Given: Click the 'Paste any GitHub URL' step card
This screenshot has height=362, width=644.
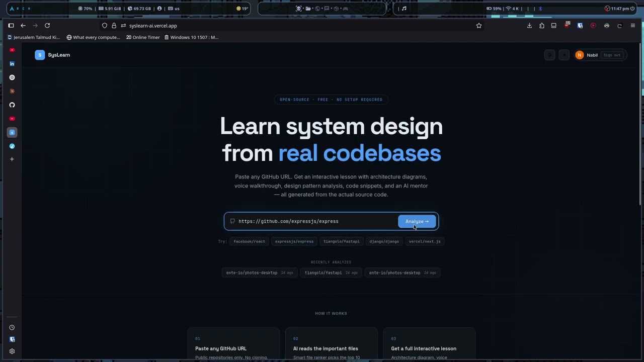Looking at the screenshot, I should (x=233, y=344).
